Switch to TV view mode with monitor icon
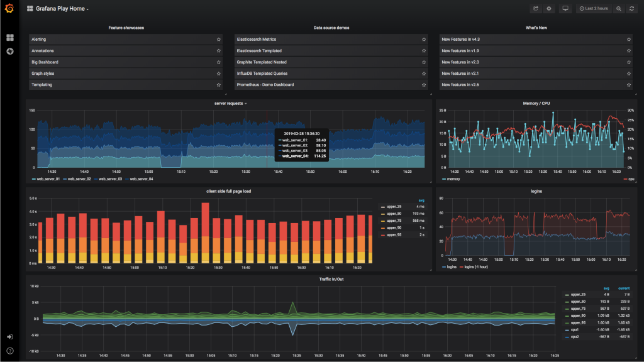Viewport: 644px width, 362px height. point(565,9)
